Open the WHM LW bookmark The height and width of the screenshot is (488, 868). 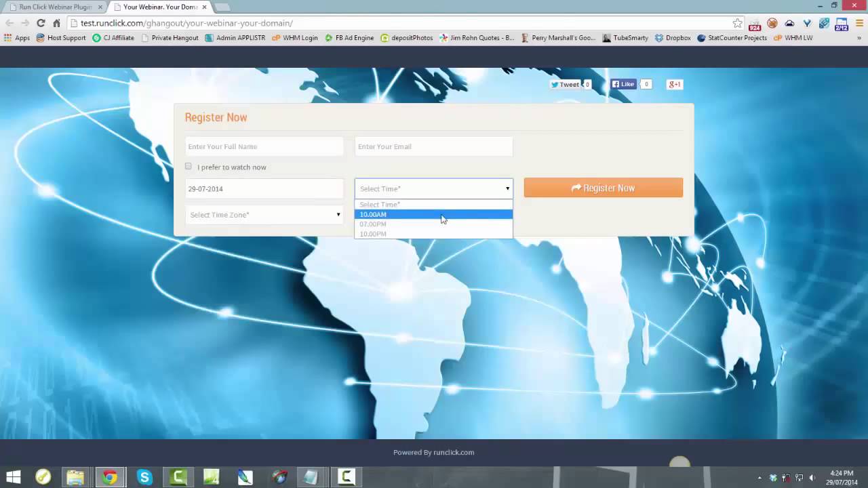pos(793,38)
